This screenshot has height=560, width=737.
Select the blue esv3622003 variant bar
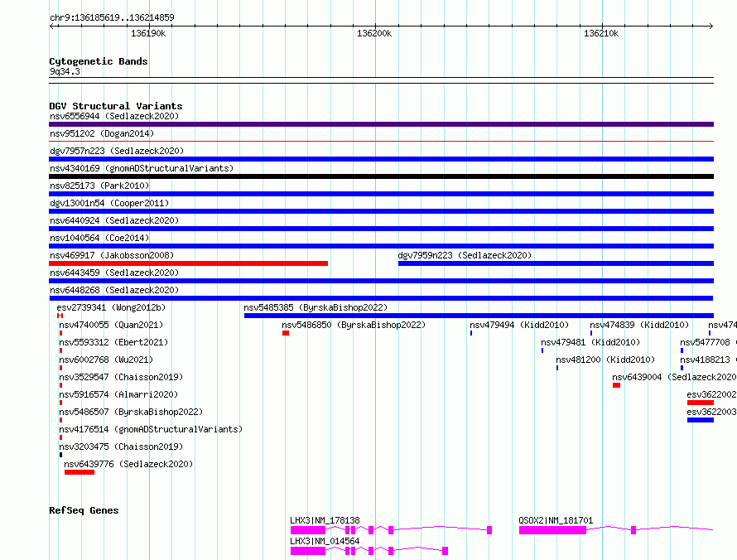pyautogui.click(x=701, y=420)
